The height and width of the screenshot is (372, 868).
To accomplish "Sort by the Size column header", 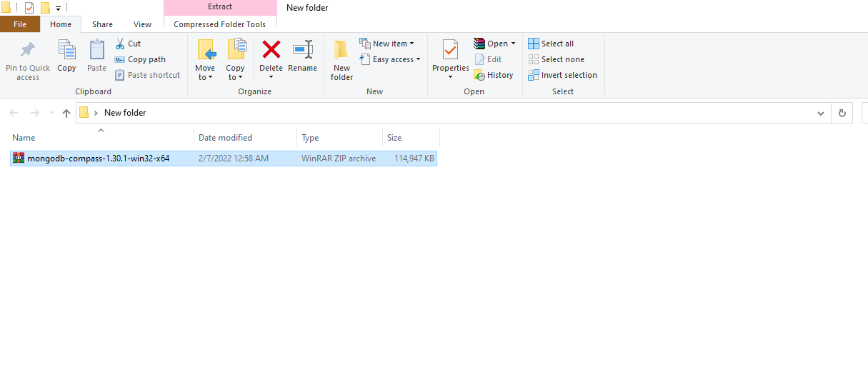I will click(x=411, y=138).
